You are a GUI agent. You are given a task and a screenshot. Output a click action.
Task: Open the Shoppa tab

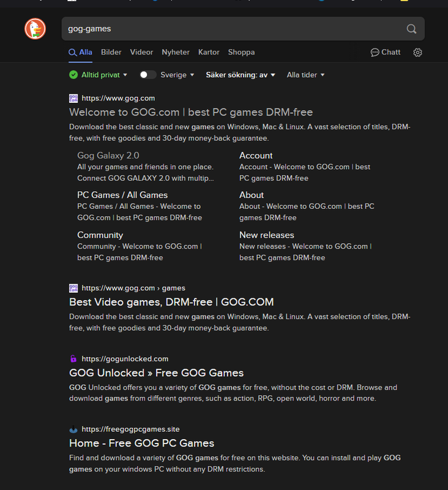pos(241,52)
